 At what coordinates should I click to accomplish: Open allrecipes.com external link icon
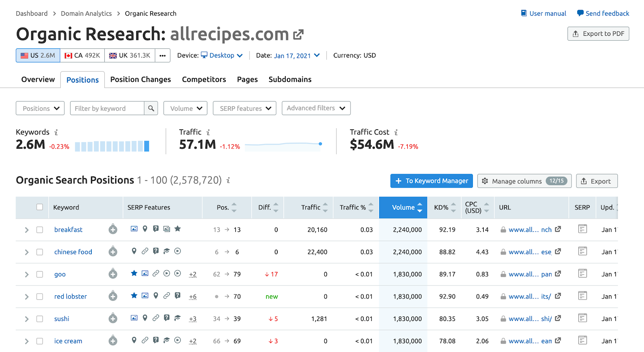298,35
